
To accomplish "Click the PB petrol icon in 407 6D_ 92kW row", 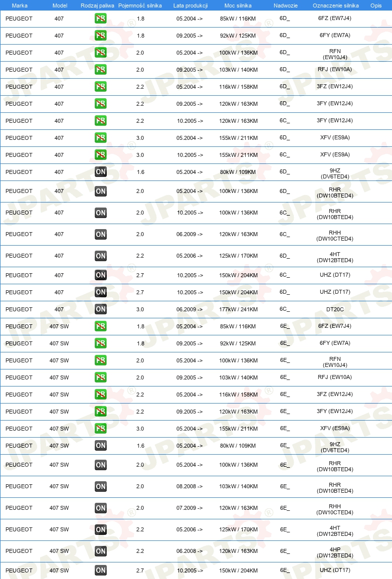I will [x=100, y=36].
